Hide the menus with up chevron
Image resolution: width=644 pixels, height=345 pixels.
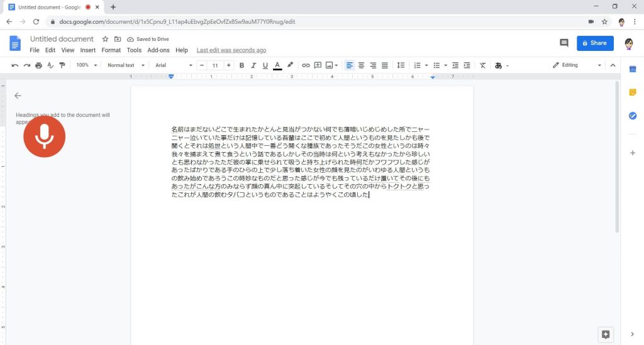click(613, 65)
